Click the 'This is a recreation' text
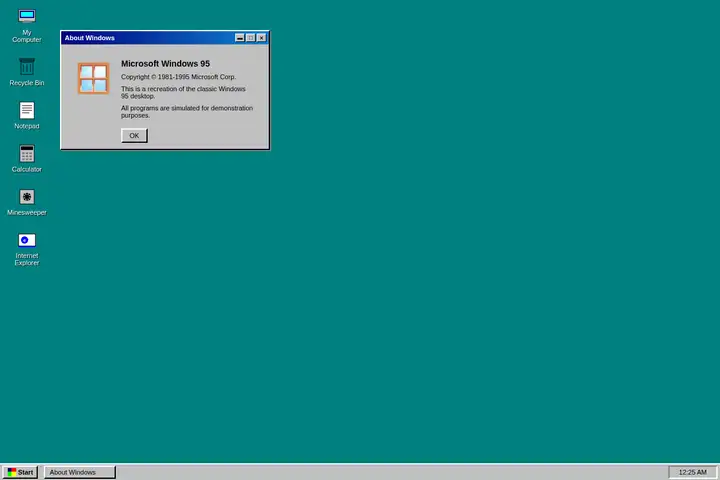The width and height of the screenshot is (720, 480). click(x=183, y=92)
